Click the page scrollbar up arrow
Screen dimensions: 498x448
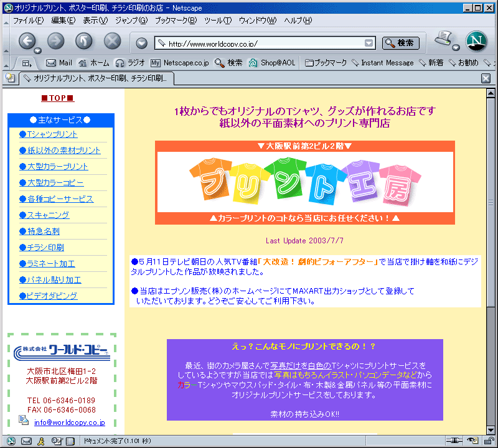491,93
